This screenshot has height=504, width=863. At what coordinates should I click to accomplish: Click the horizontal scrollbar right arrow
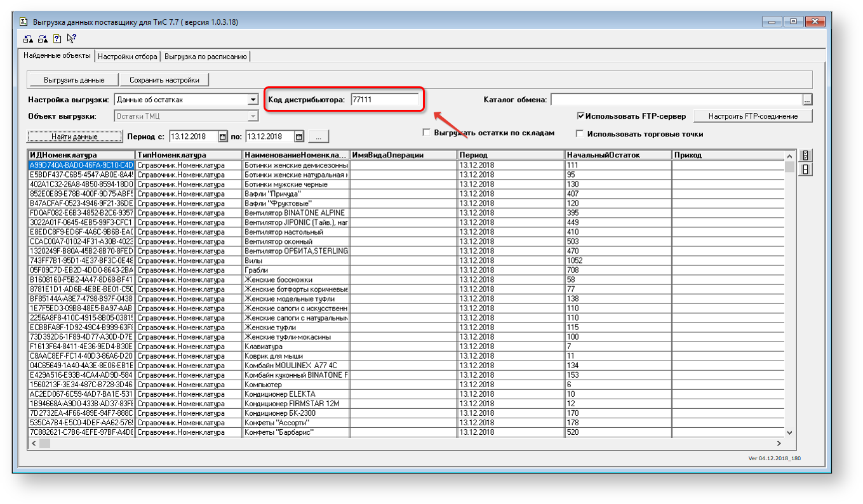coord(779,443)
